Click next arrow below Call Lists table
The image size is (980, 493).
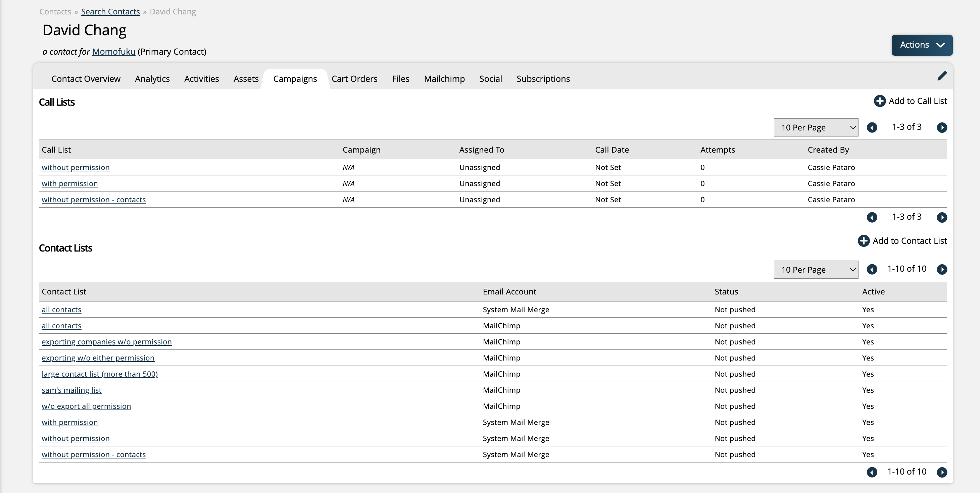(x=942, y=217)
